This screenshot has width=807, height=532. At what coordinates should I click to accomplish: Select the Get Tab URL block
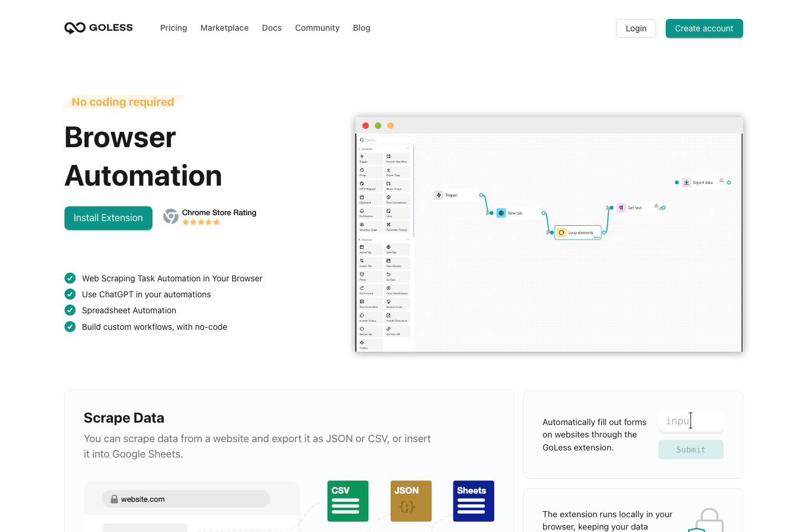point(397,331)
